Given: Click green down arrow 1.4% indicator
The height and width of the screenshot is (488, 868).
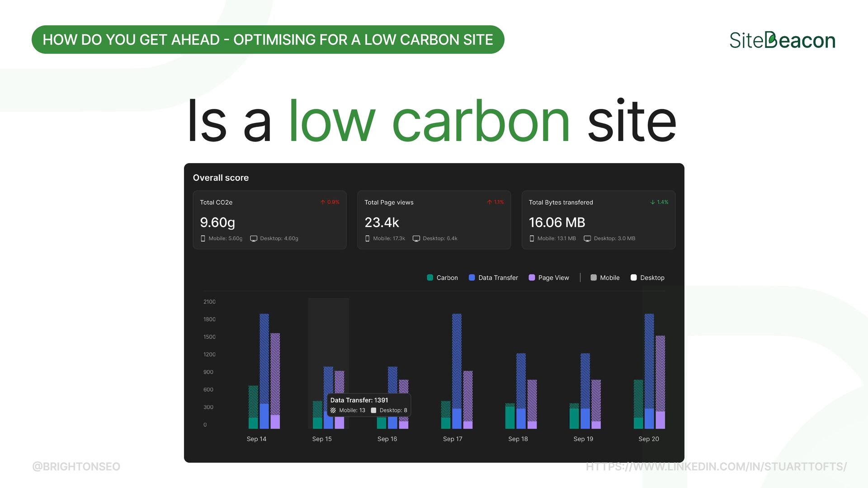Looking at the screenshot, I should point(652,202).
